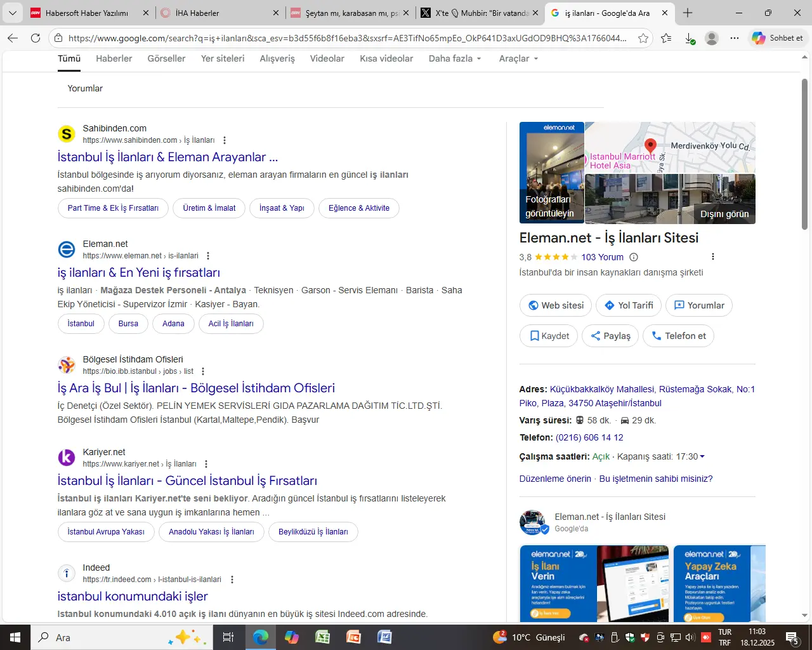Click the Yol Tarifi directions button

tap(627, 305)
